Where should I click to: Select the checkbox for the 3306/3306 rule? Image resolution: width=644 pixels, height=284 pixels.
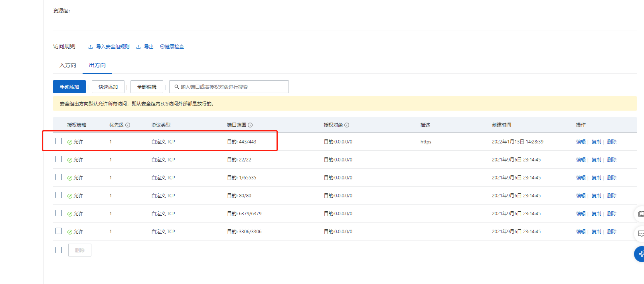59,231
